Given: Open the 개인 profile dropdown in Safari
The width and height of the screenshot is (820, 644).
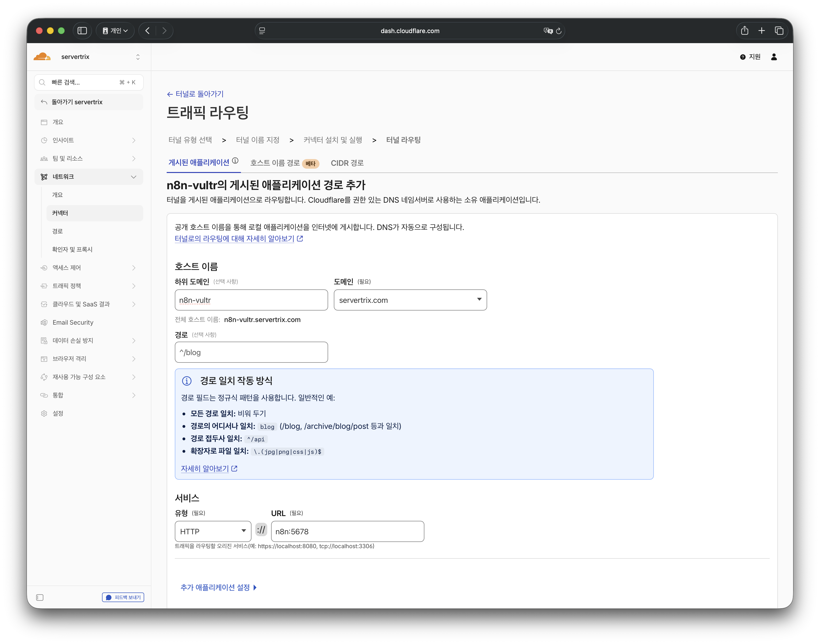Looking at the screenshot, I should pyautogui.click(x=115, y=30).
